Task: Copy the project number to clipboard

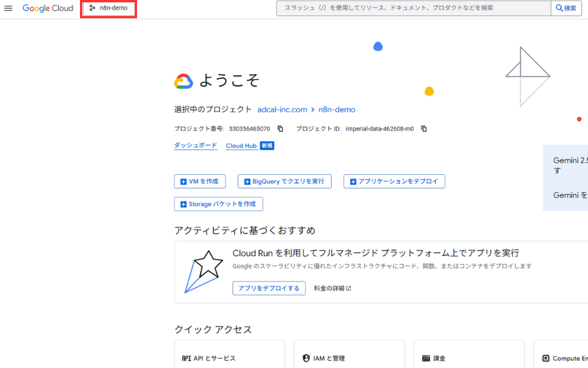Action: coord(280,129)
